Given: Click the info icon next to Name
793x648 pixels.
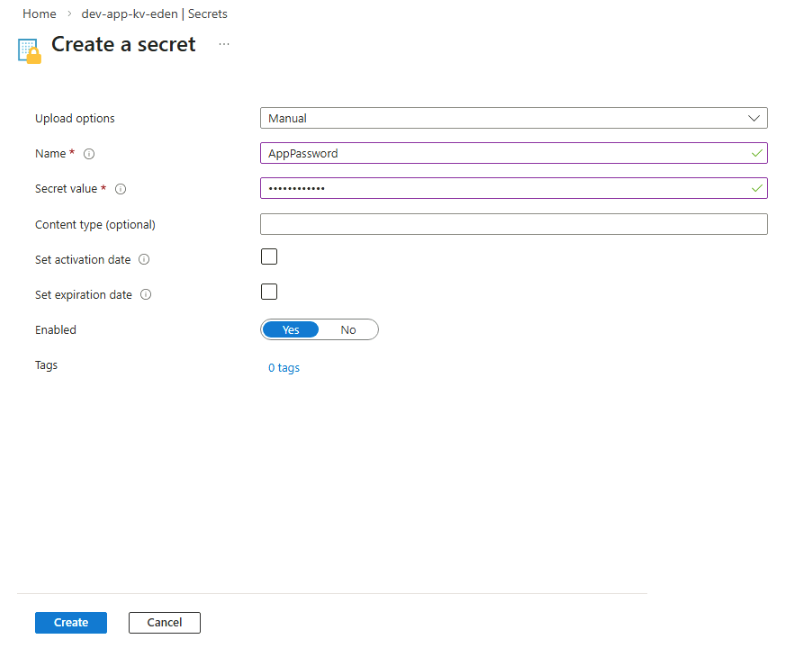Looking at the screenshot, I should [89, 154].
